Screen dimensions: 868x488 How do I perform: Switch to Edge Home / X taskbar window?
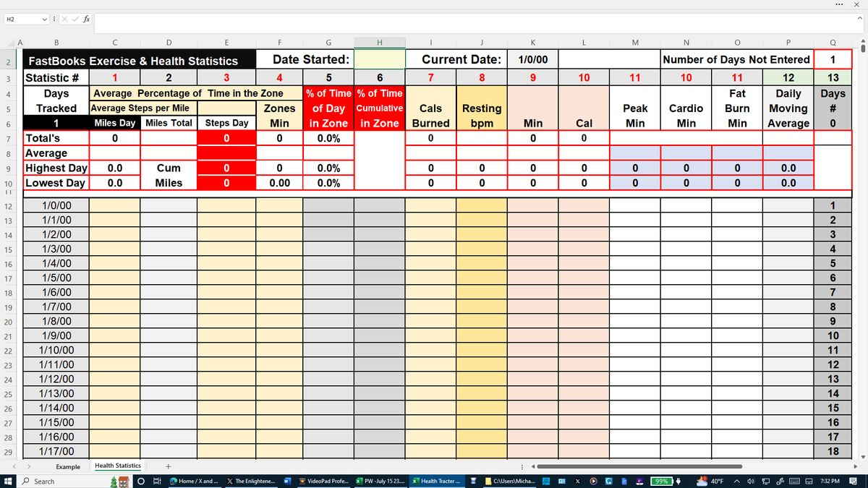(195, 481)
